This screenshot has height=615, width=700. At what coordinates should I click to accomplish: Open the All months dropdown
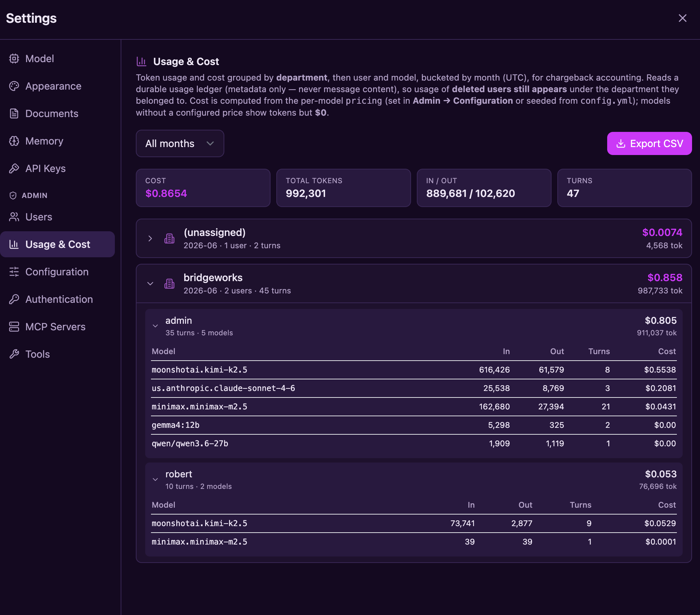(180, 143)
